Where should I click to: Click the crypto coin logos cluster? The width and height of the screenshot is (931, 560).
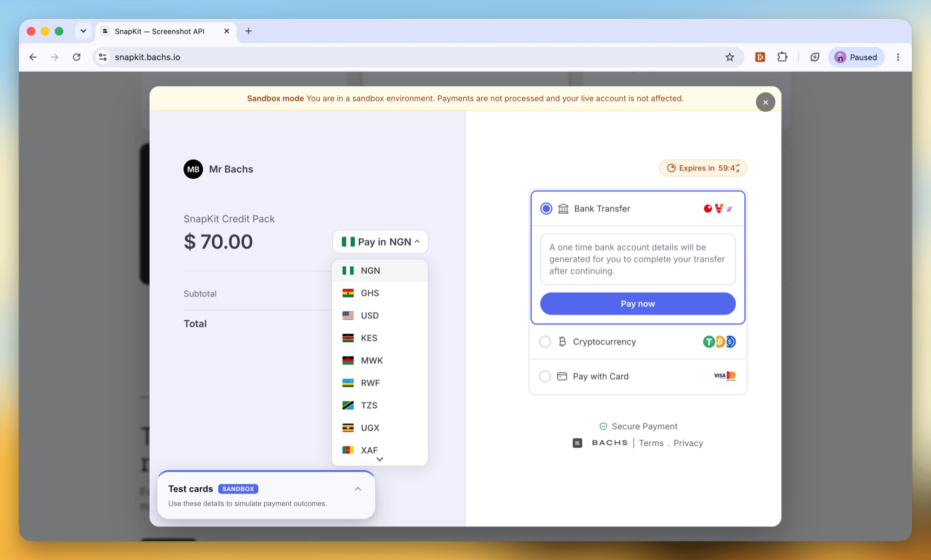[719, 342]
